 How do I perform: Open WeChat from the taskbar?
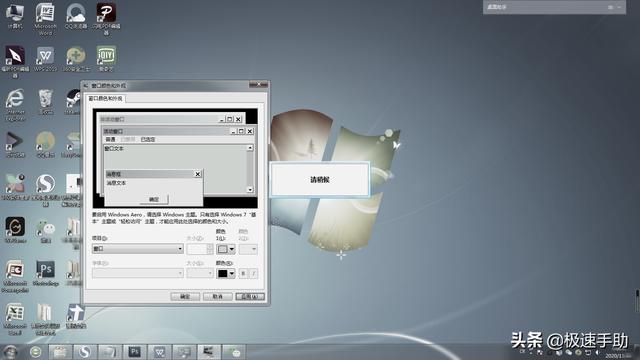click(234, 352)
